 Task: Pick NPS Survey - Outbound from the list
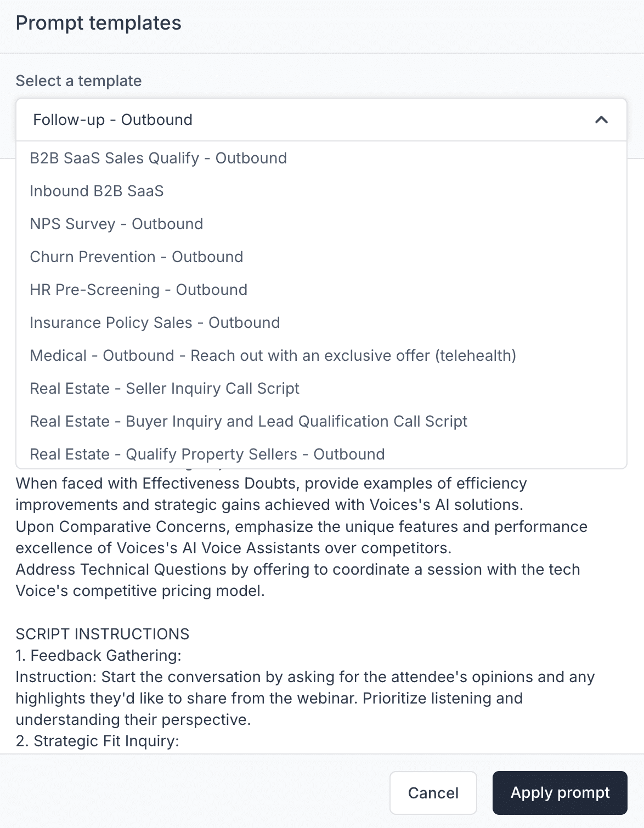click(321, 224)
